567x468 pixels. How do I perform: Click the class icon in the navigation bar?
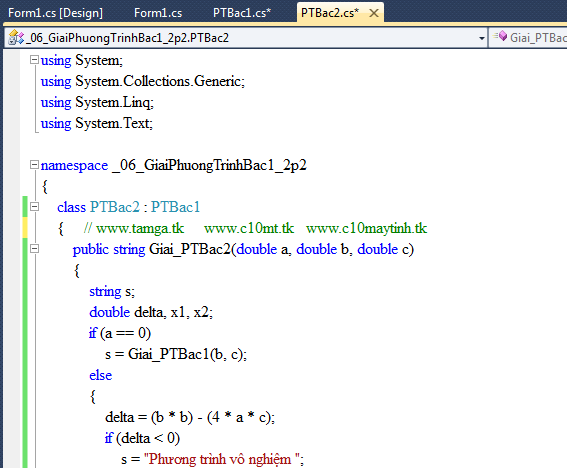point(16,38)
